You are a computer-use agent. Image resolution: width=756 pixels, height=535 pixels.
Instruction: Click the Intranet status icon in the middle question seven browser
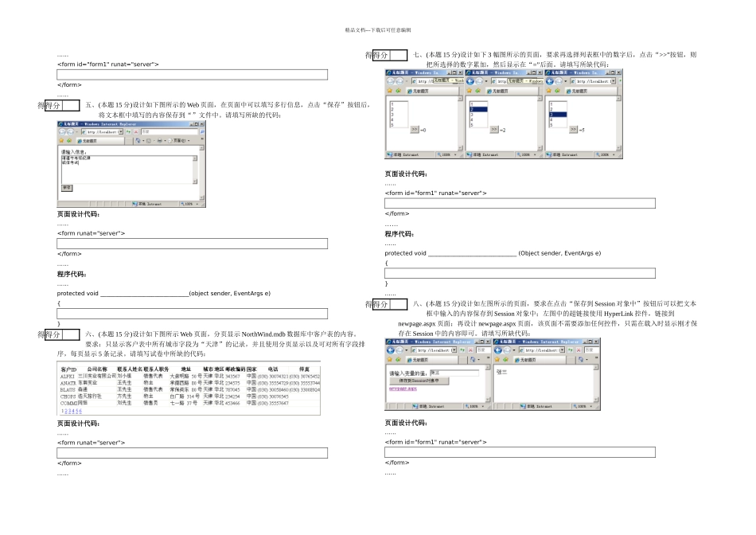(x=470, y=155)
